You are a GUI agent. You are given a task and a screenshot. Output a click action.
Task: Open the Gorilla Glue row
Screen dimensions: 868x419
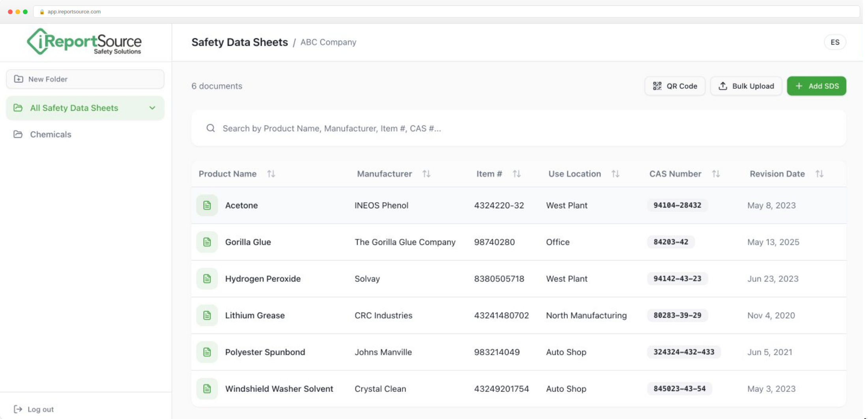pos(519,242)
